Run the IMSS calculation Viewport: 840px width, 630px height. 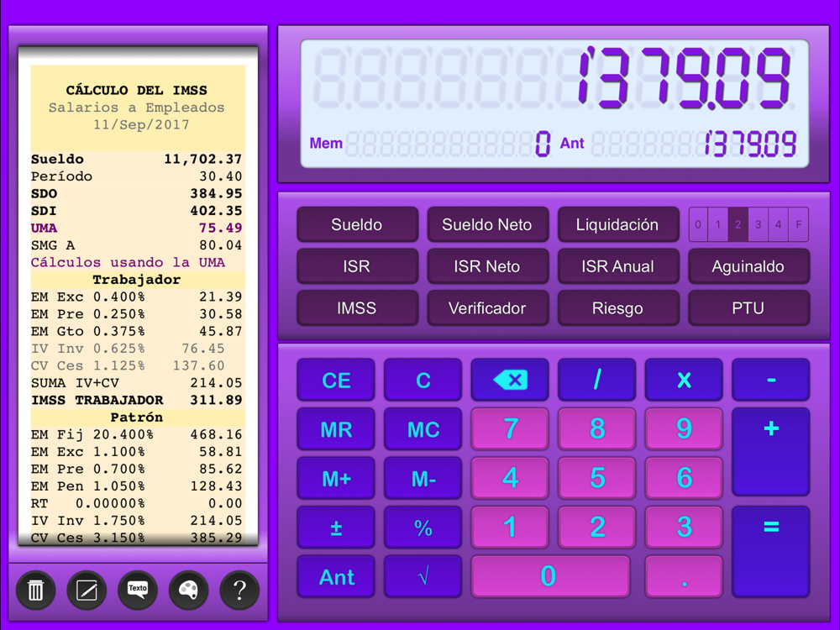pyautogui.click(x=357, y=308)
